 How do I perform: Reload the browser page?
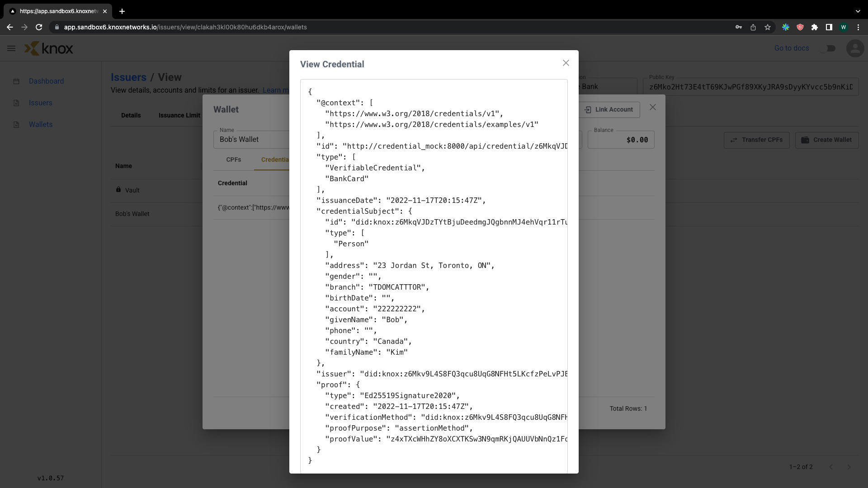click(x=39, y=27)
